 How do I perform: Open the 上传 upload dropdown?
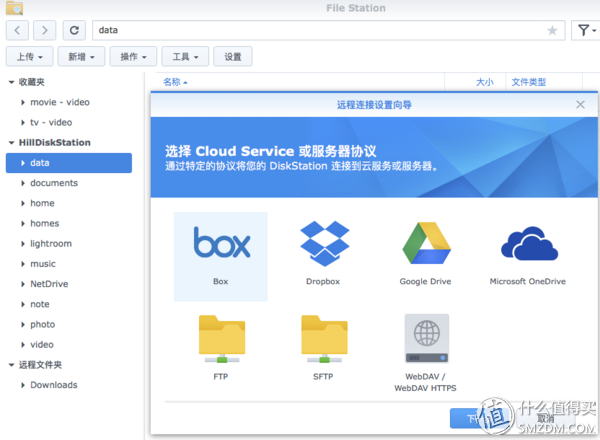pyautogui.click(x=29, y=57)
